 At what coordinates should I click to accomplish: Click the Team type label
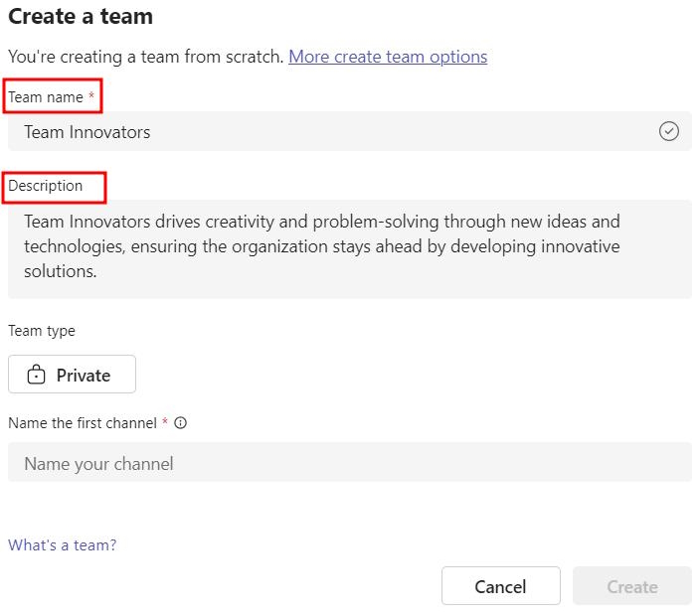point(42,331)
